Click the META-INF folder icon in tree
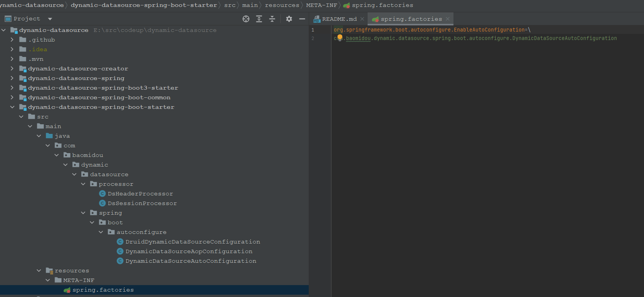The height and width of the screenshot is (297, 644). (x=58, y=280)
